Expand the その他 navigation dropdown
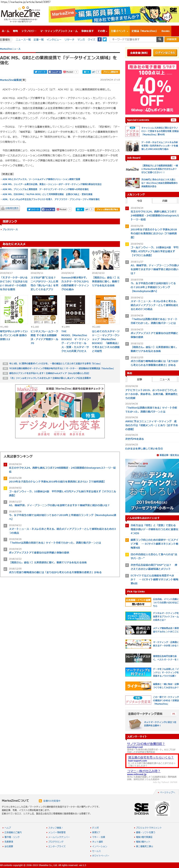Image resolution: width=179 pixels, height=868 pixels. [102, 31]
